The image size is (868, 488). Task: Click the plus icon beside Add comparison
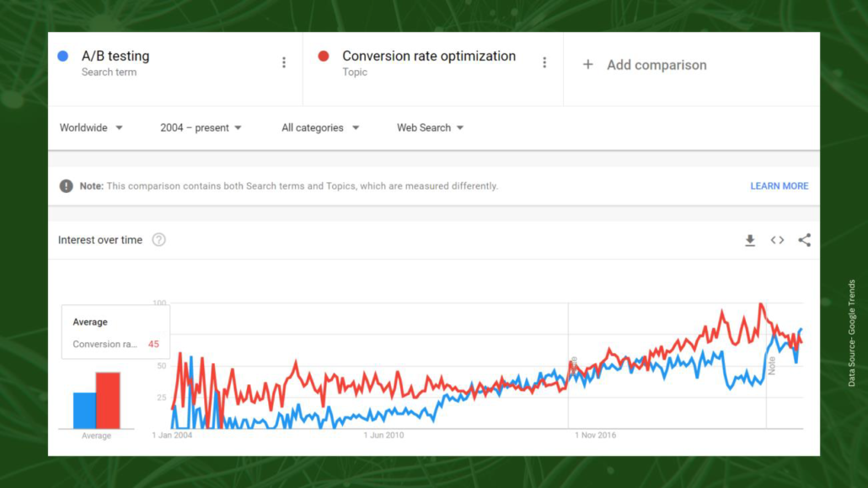(587, 65)
